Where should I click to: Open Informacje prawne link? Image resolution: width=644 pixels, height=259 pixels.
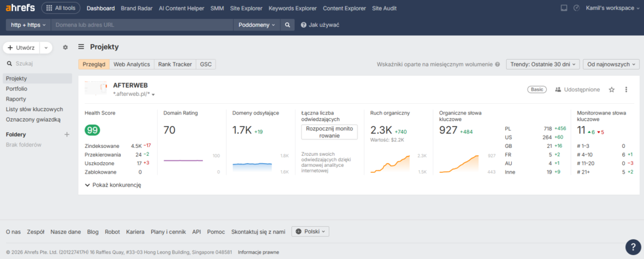tap(258, 252)
